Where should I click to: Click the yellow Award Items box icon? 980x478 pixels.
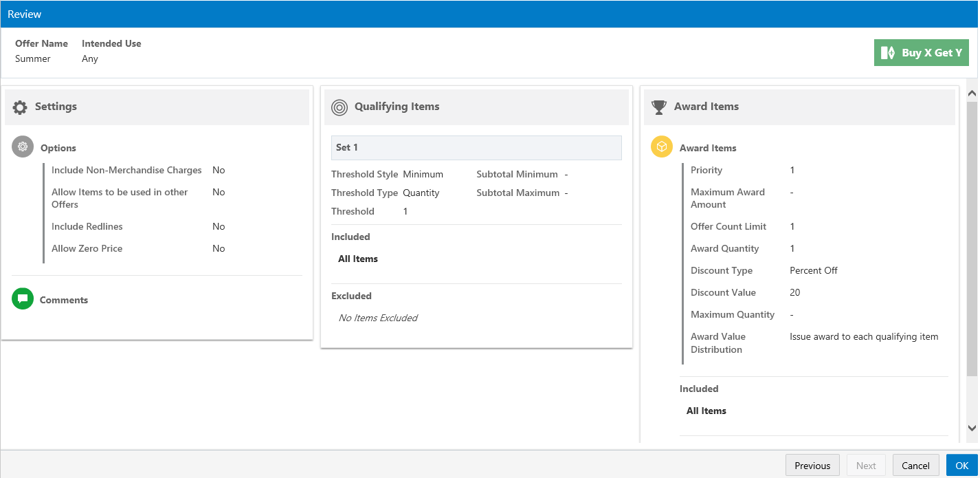pos(662,147)
